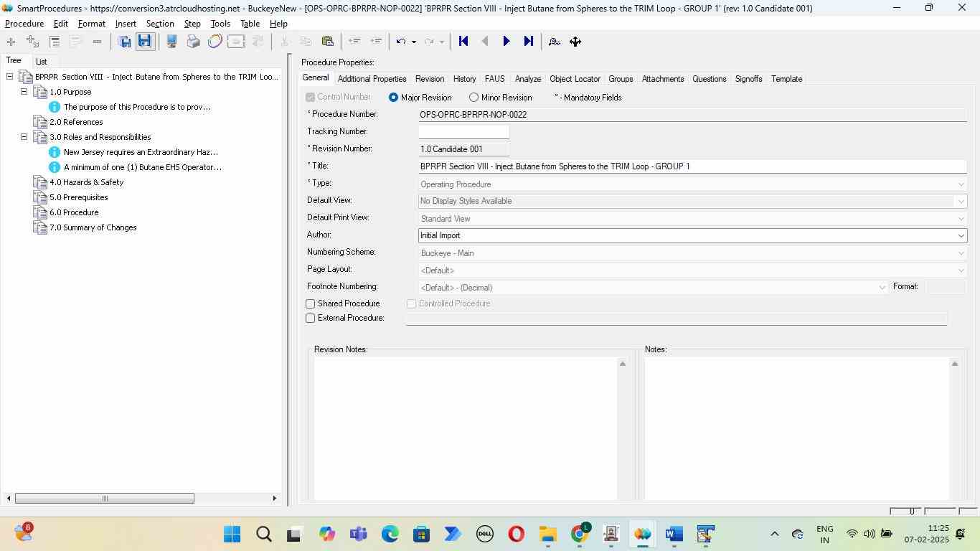
Task: Open the Tools menu
Action: [x=220, y=24]
